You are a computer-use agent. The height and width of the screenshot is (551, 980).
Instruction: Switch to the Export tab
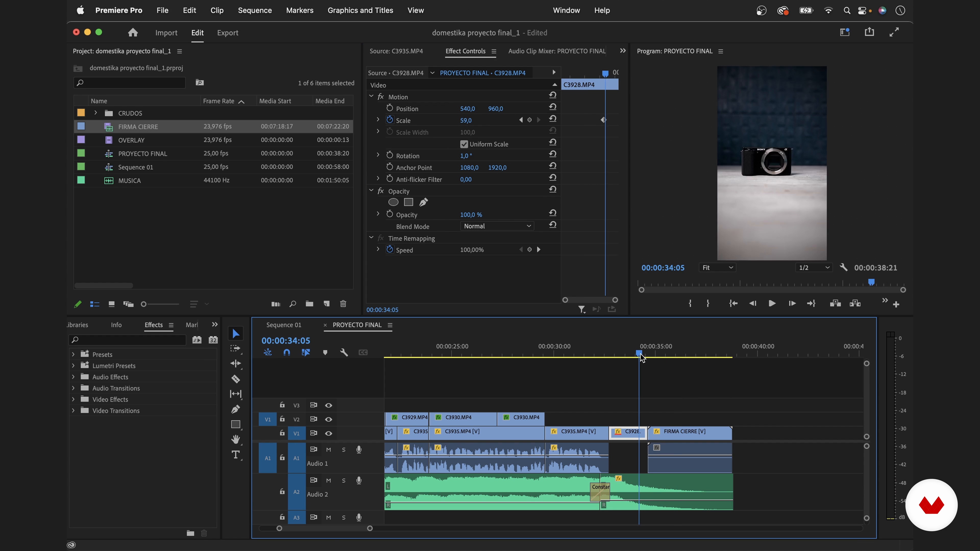coord(227,33)
